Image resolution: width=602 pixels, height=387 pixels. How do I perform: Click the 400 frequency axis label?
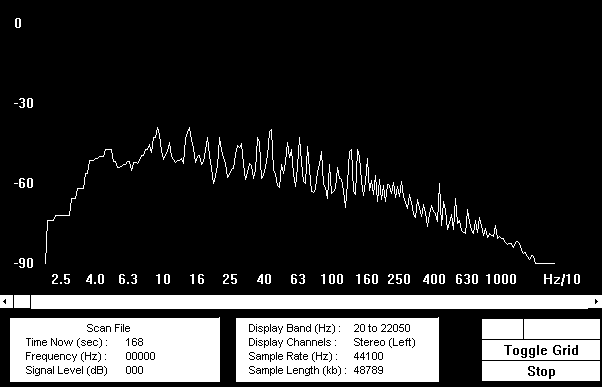(x=434, y=279)
